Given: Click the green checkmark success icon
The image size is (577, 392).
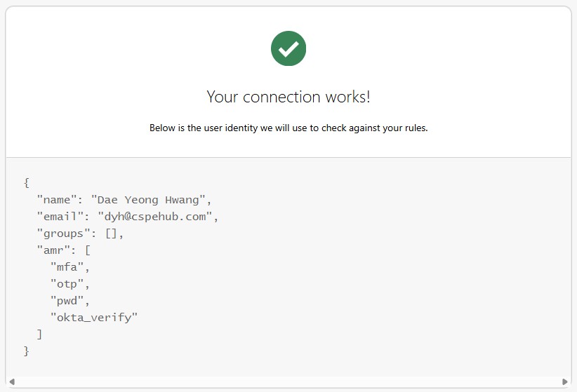Looking at the screenshot, I should pos(288,48).
